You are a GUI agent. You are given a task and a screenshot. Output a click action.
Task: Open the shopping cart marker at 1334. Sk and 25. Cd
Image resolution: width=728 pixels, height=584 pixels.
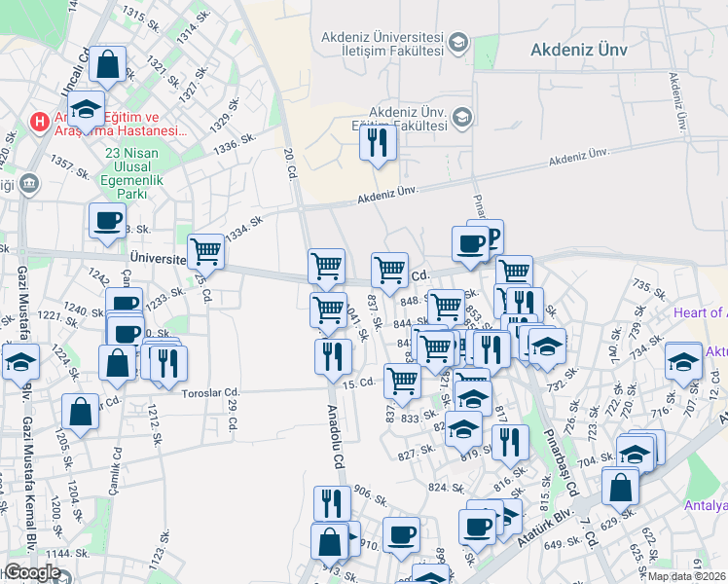click(x=205, y=255)
